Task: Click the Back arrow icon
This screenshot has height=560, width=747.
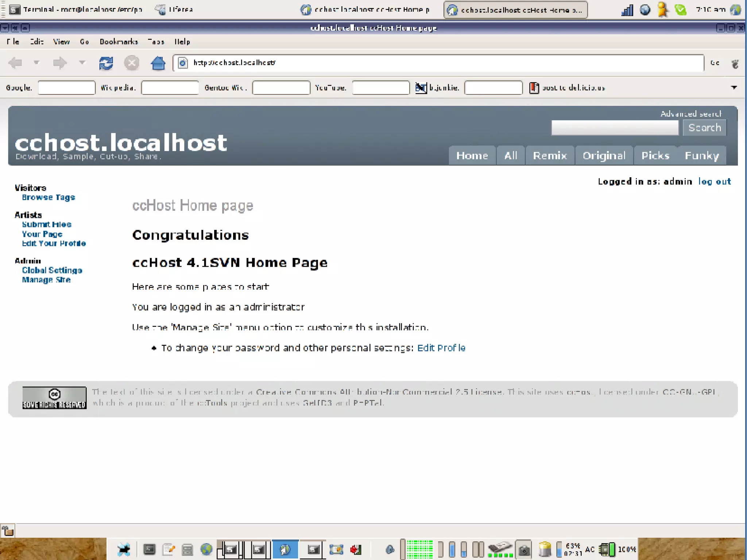Action: [x=15, y=63]
